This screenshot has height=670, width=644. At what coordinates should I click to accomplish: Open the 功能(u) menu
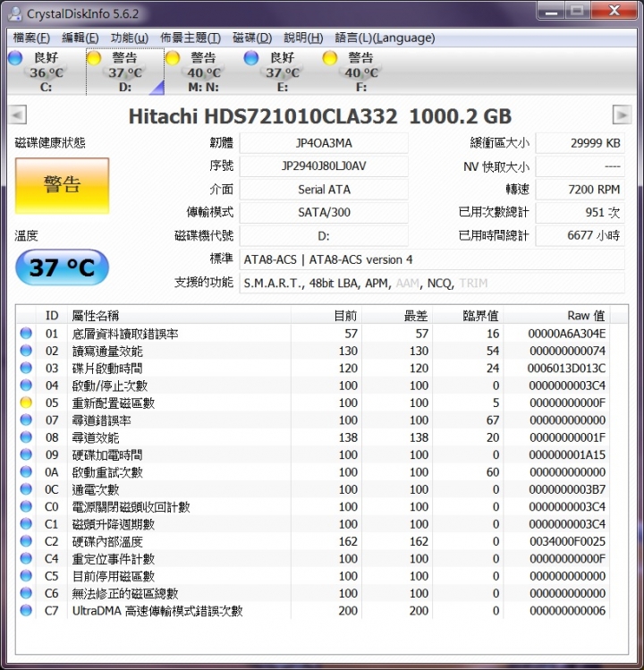coord(130,38)
